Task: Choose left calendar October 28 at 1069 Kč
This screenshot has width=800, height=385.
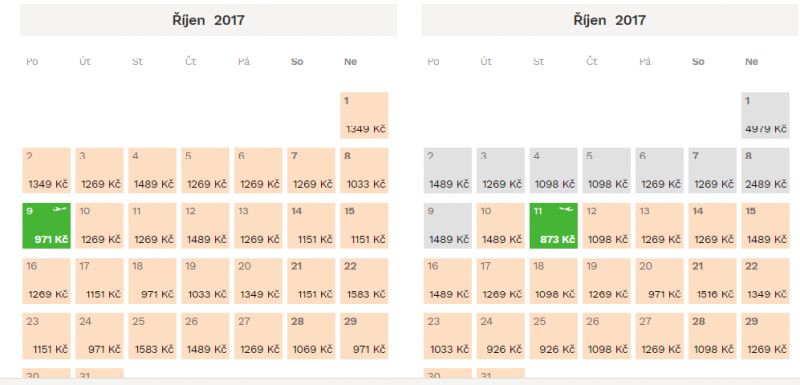Action: click(311, 336)
